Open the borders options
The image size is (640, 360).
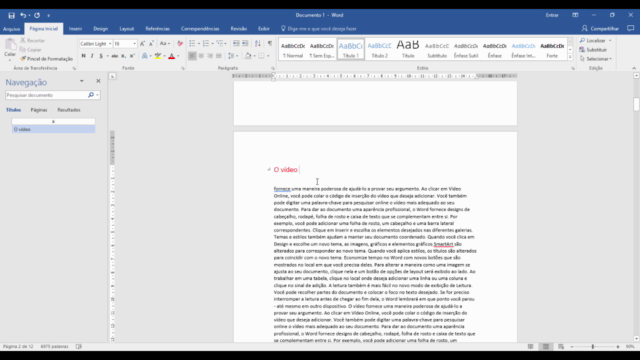point(263,56)
